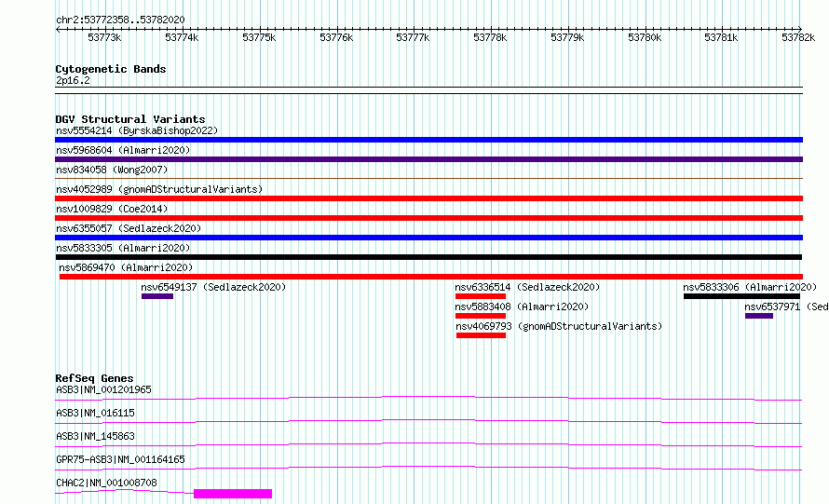
Task: Open the ASB3|NM_001201965 transcript label
Action: click(103, 389)
